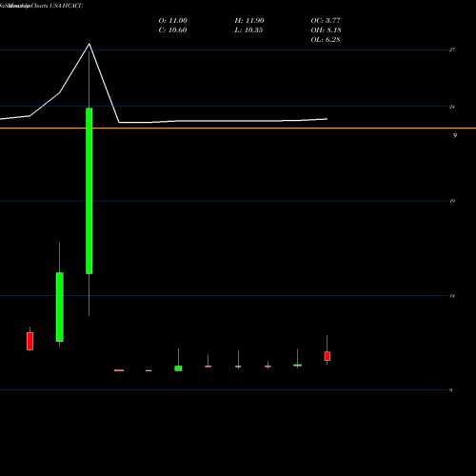Click the peak of the white line
Image resolution: width=476 pixels, height=476 pixels.
tap(89, 44)
